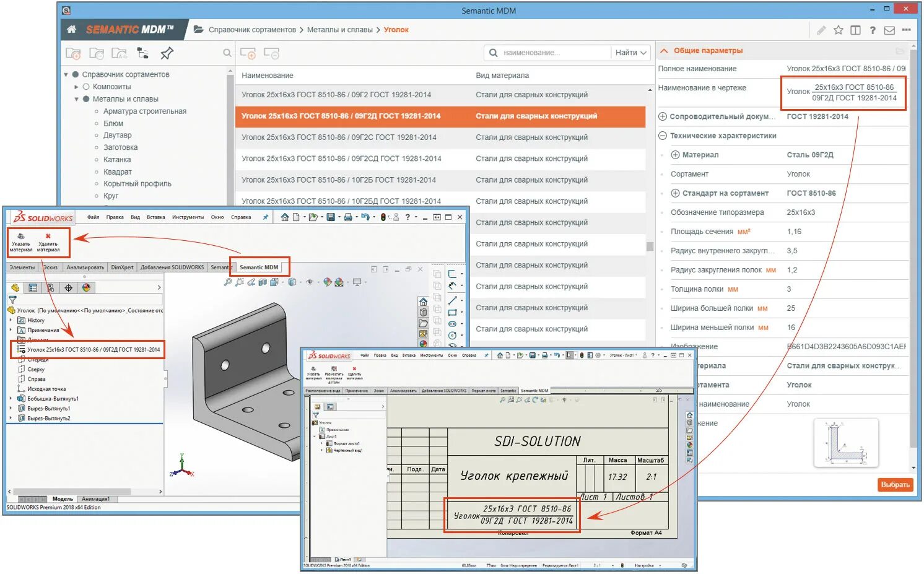Click add folder icon in tree toolbar
The image size is (924, 574).
[x=73, y=53]
